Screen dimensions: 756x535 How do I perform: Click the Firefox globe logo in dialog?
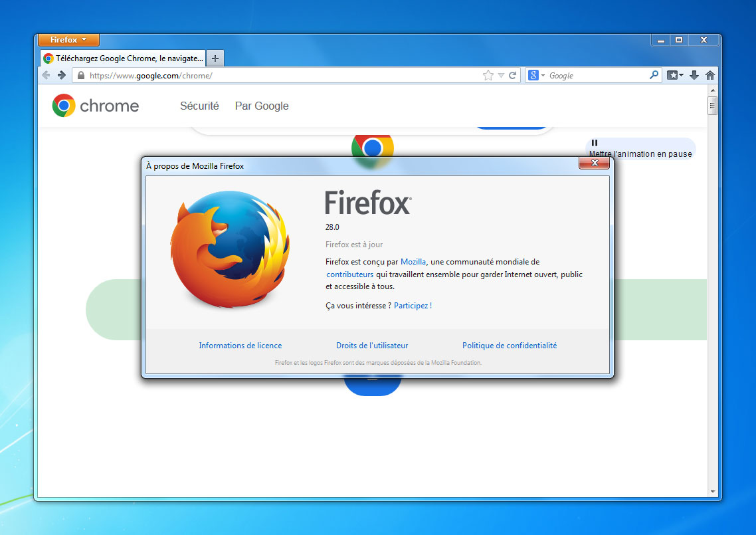230,249
